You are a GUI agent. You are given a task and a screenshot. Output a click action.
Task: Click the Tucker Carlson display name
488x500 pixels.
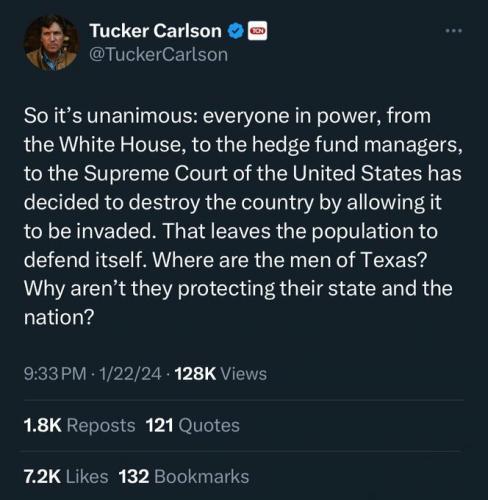click(x=155, y=31)
